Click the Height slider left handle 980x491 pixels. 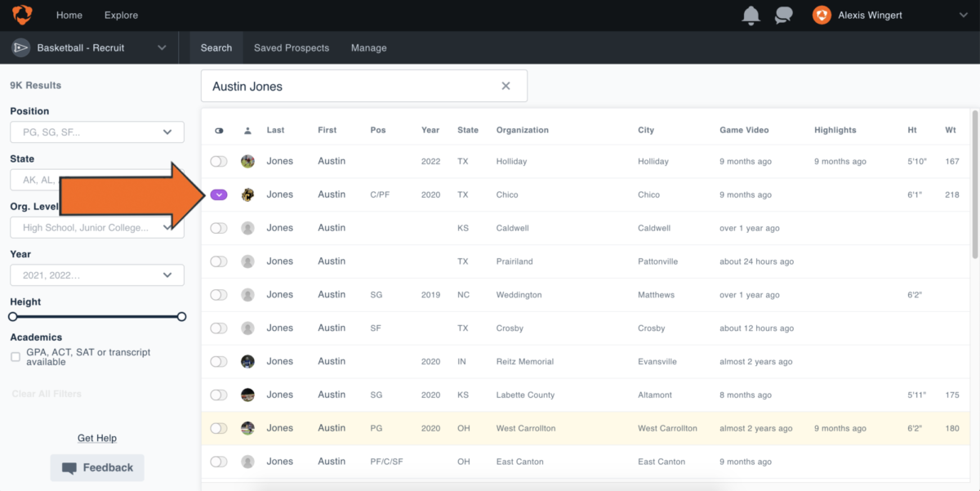[13, 316]
